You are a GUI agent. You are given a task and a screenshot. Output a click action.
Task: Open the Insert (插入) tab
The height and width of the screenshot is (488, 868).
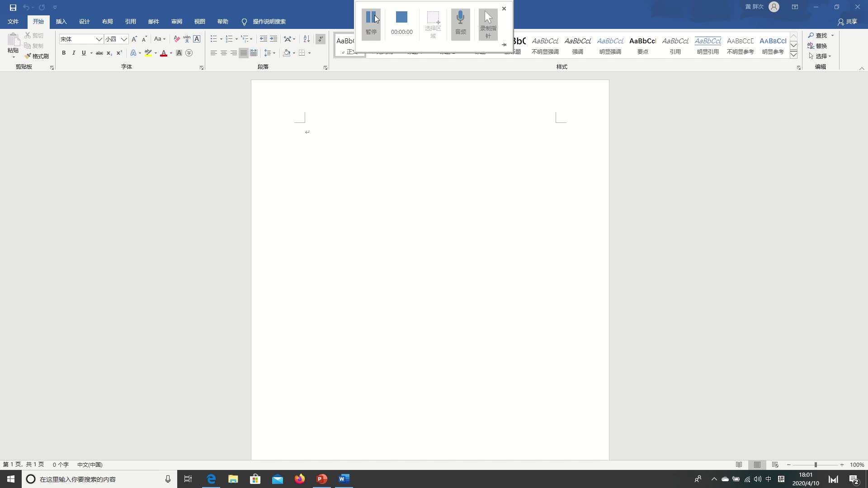click(61, 22)
